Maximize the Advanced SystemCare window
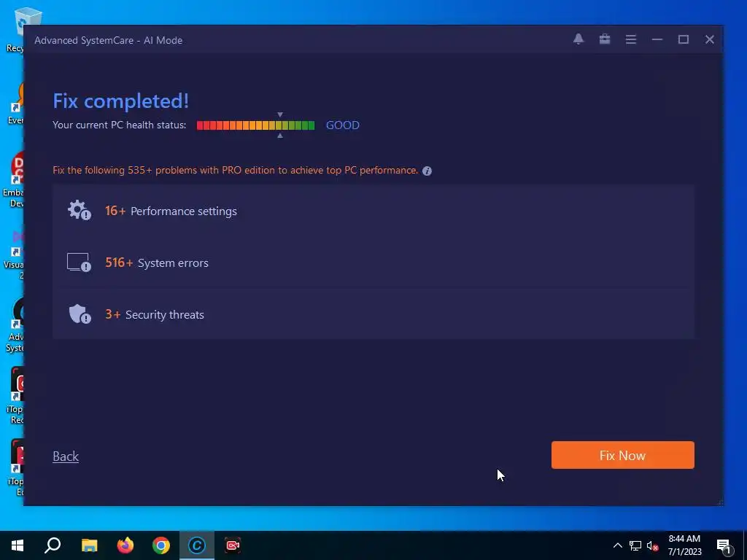The height and width of the screenshot is (560, 747). pos(683,39)
